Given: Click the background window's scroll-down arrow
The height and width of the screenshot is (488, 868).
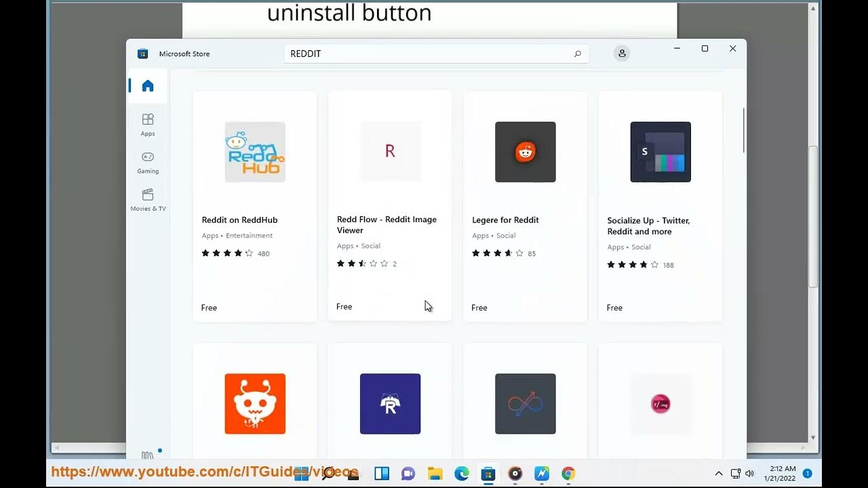Looking at the screenshot, I should [814, 438].
